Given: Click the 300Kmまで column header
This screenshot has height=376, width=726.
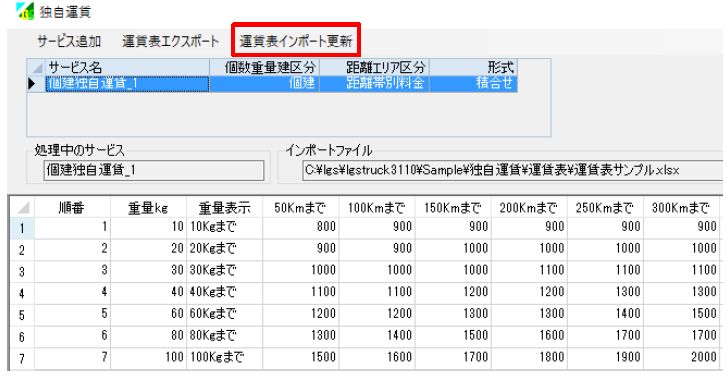Looking at the screenshot, I should point(682,207).
